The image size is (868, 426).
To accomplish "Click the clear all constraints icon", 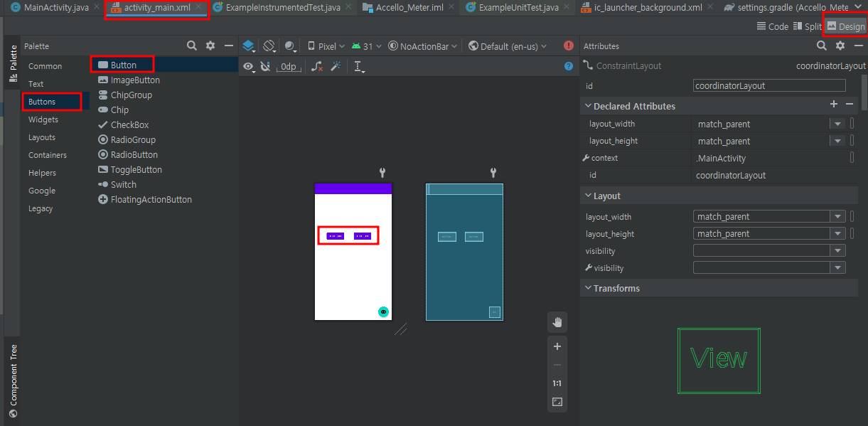I will tap(317, 66).
